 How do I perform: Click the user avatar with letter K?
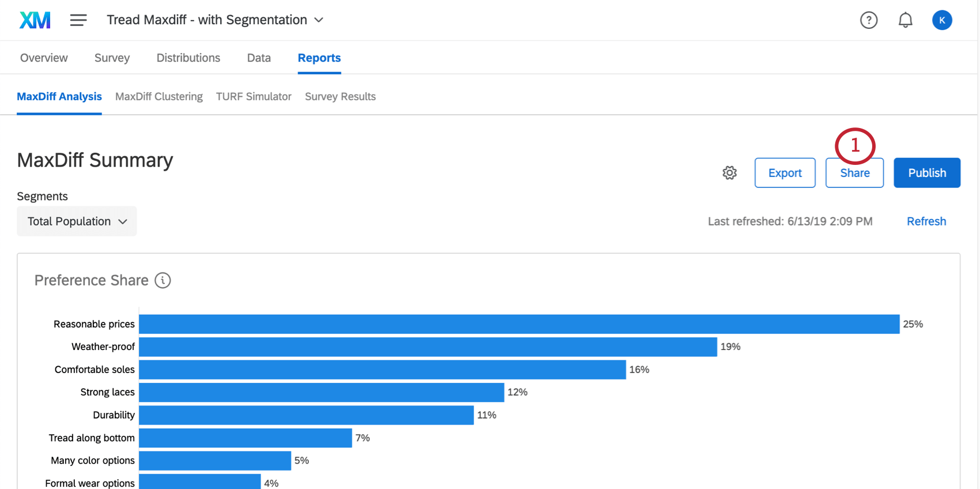point(943,20)
